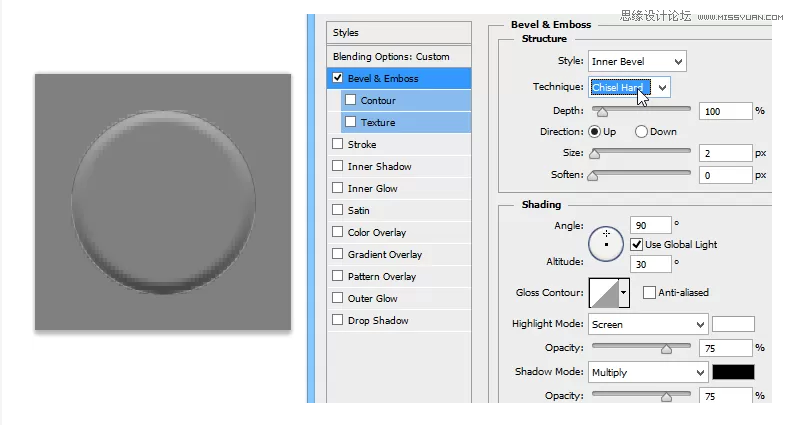
Task: Expand the Highlight Mode Screen dropdown
Action: (647, 324)
